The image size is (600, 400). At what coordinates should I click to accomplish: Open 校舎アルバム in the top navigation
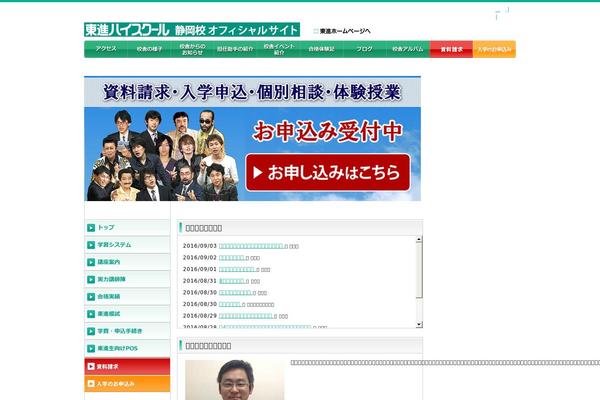(408, 49)
